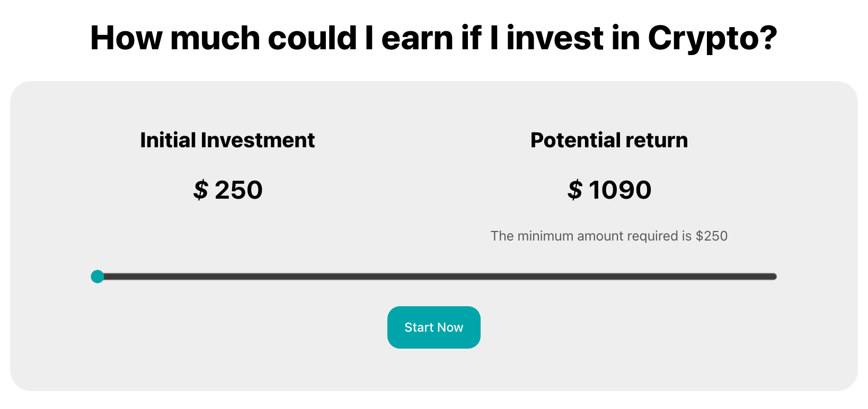Click the teal slider handle
This screenshot has width=868, height=409.
click(98, 277)
